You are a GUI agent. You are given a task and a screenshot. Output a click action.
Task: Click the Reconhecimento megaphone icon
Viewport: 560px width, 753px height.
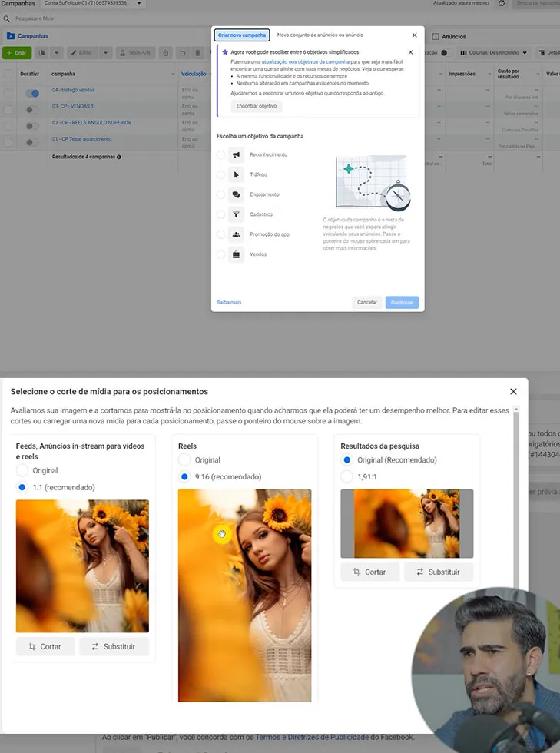pos(237,155)
